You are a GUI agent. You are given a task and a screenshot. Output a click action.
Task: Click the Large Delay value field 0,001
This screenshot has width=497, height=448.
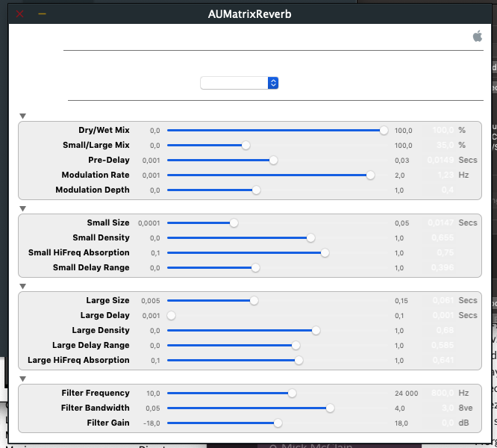[440, 315]
